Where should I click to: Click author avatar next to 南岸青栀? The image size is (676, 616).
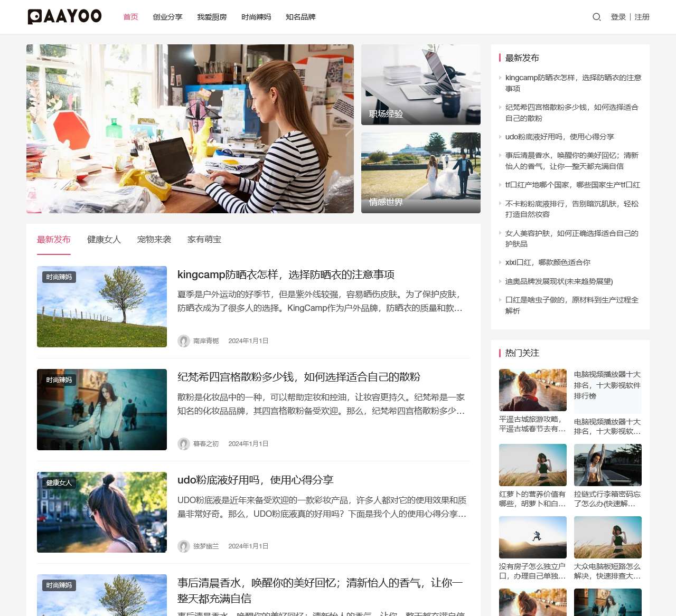tap(184, 341)
